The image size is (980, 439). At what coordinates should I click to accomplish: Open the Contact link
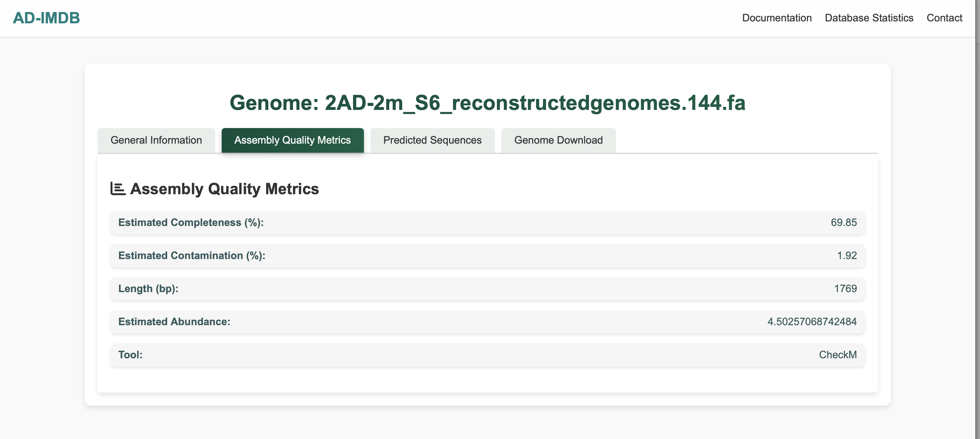pyautogui.click(x=944, y=18)
